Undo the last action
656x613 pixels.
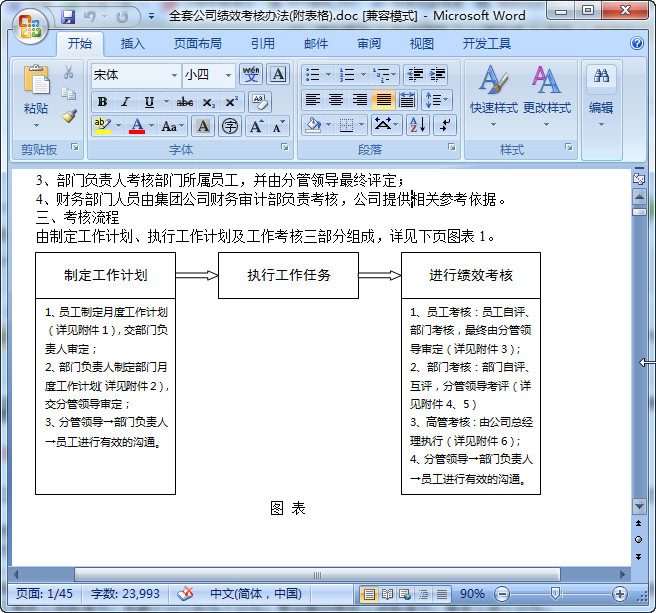[x=90, y=17]
